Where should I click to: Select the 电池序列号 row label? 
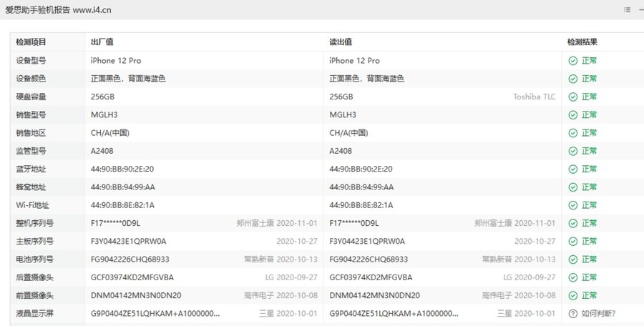(x=34, y=260)
